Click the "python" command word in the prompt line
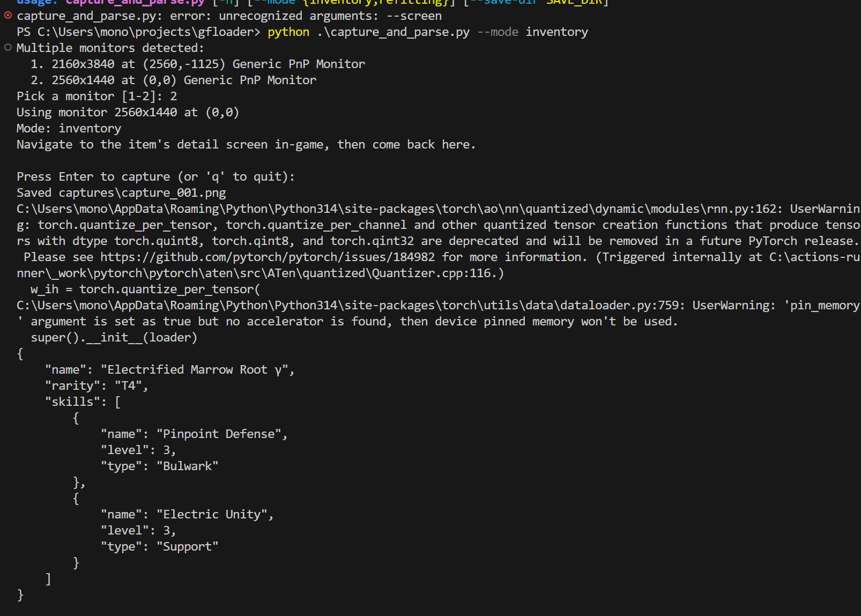 pos(288,32)
